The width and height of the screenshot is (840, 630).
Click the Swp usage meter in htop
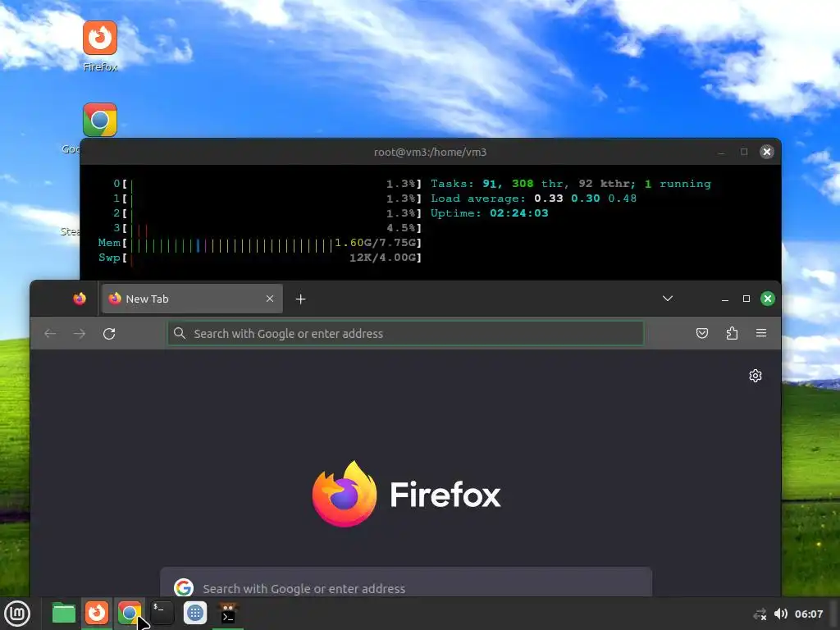point(260,258)
